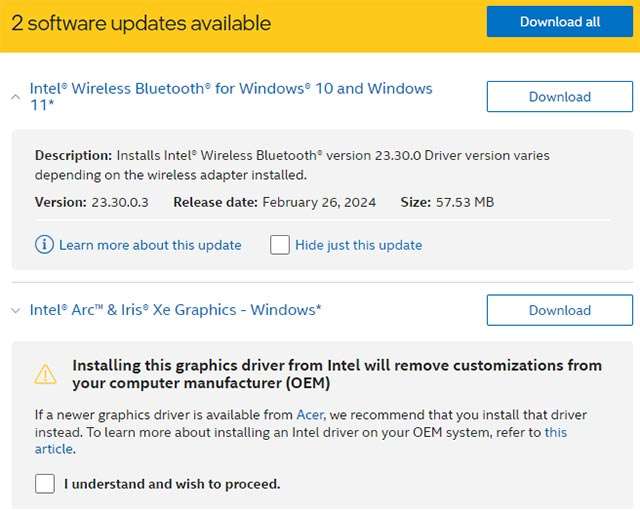This screenshot has height=511, width=640.
Task: Click the yellow warning triangle icon
Action: 46,374
